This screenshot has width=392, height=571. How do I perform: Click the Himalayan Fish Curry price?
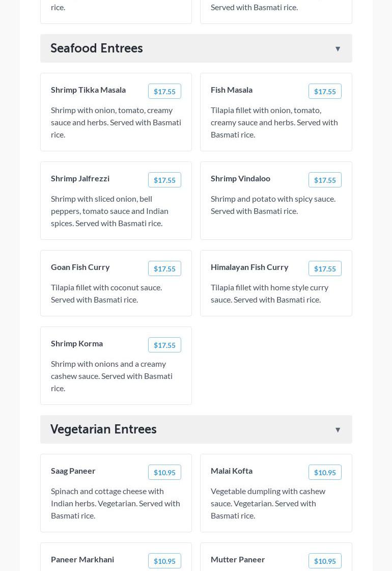click(x=325, y=269)
